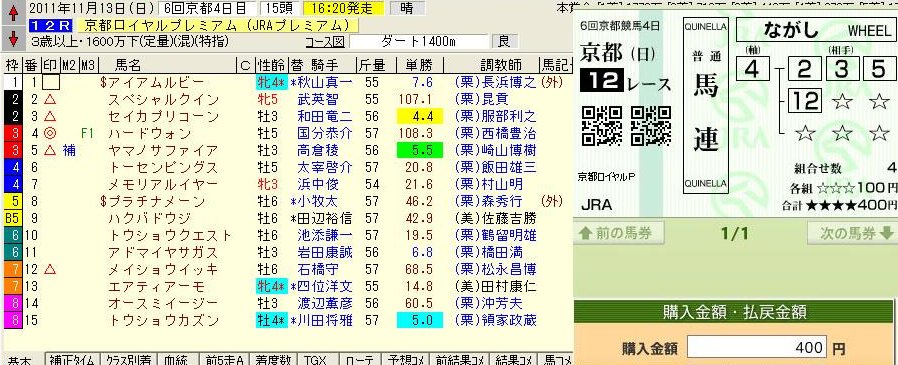Click axis horse number 4 on ticket

point(752,70)
